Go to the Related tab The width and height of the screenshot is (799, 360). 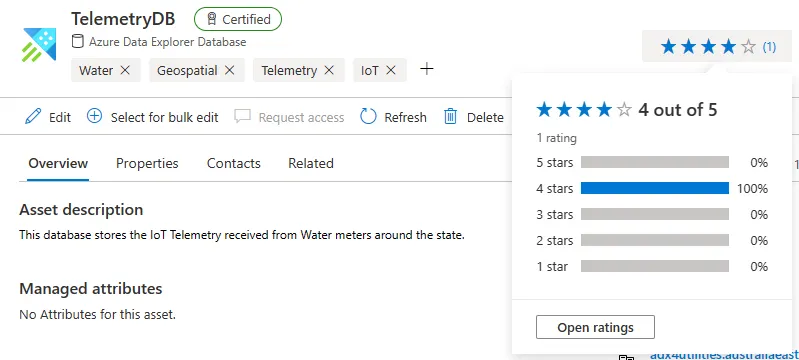(311, 163)
